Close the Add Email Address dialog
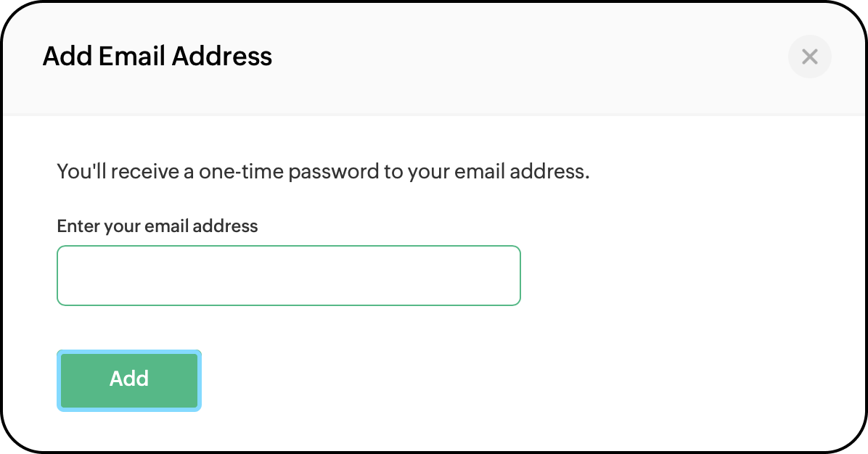Screen dimensions: 868x454 point(809,57)
